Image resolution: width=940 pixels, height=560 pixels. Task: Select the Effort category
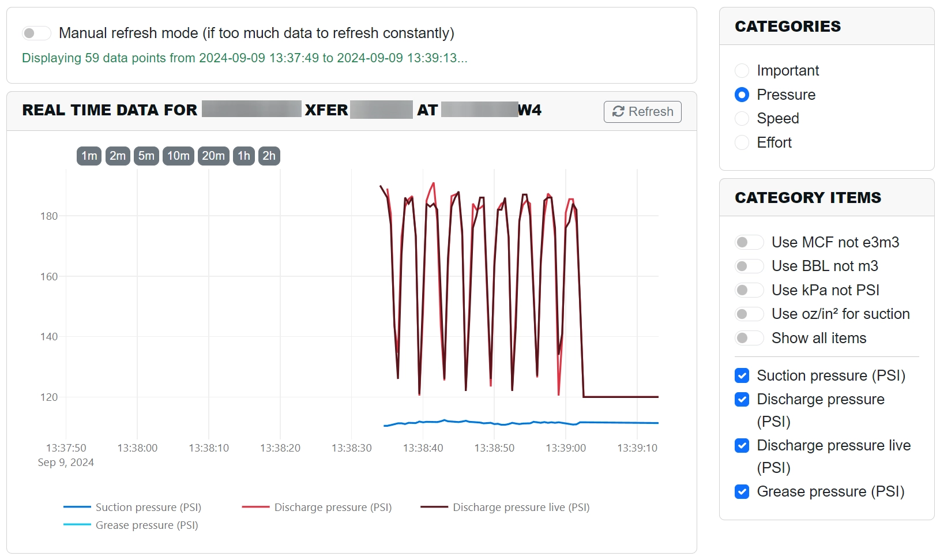(742, 142)
